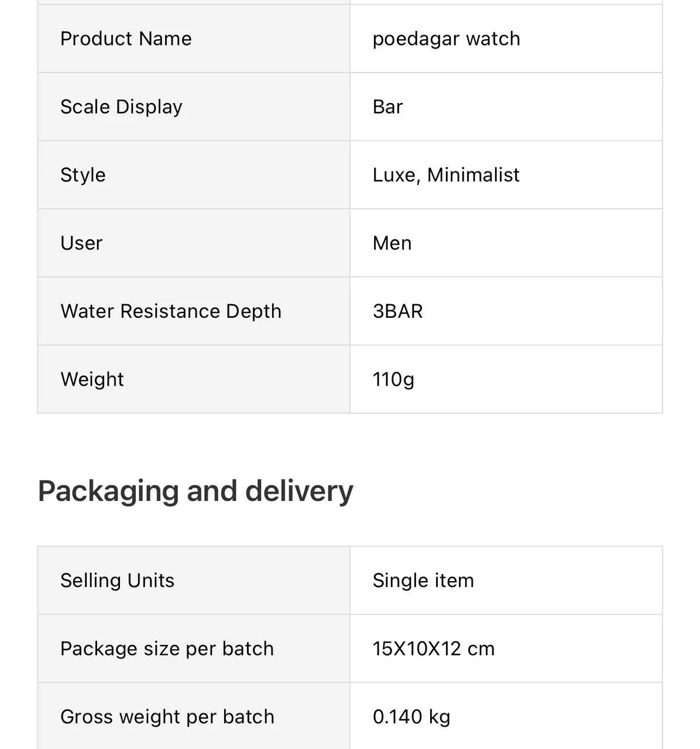Click the Style attribute label
Screen dimensions: 700x749
tap(83, 175)
